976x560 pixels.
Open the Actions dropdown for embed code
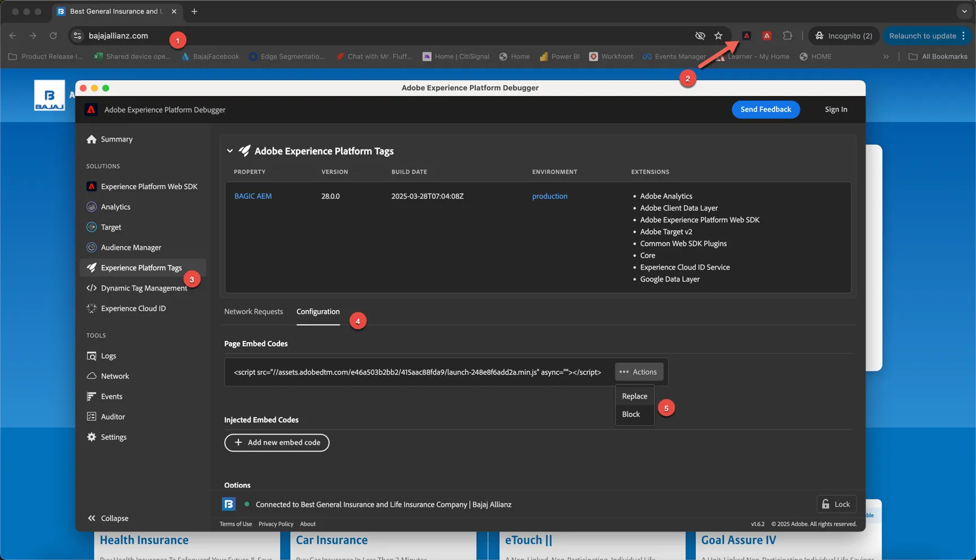[x=639, y=372]
